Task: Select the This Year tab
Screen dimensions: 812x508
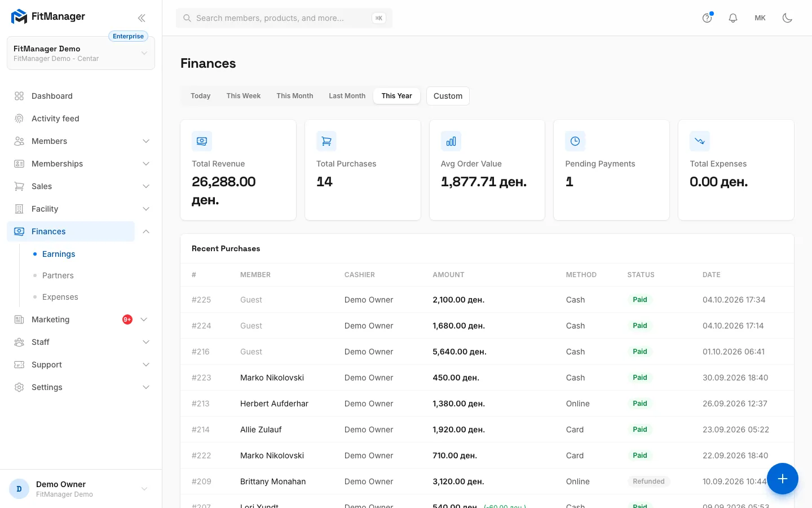Action: [397, 96]
